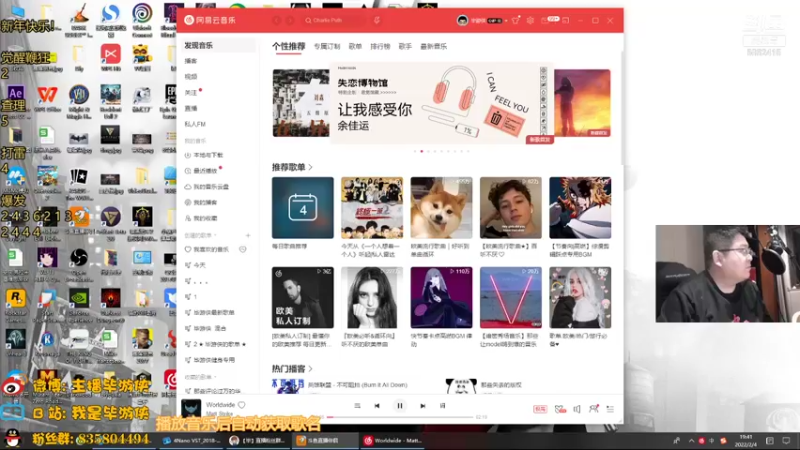Open 发现音乐 in the sidebar

218,45
